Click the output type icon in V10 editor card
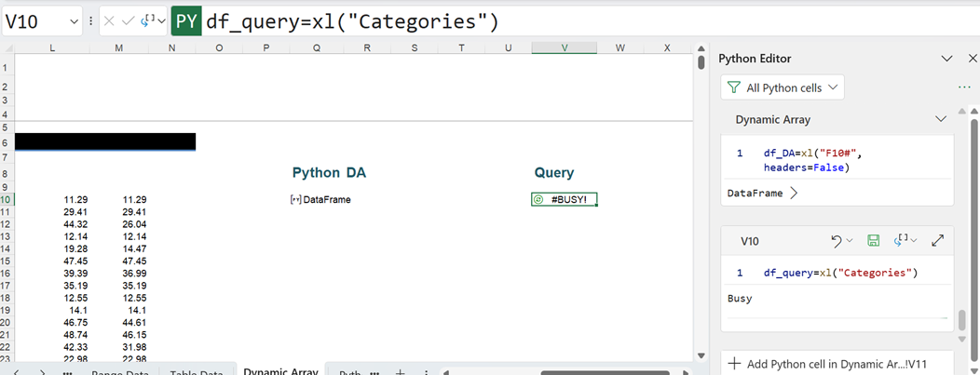 pos(902,240)
